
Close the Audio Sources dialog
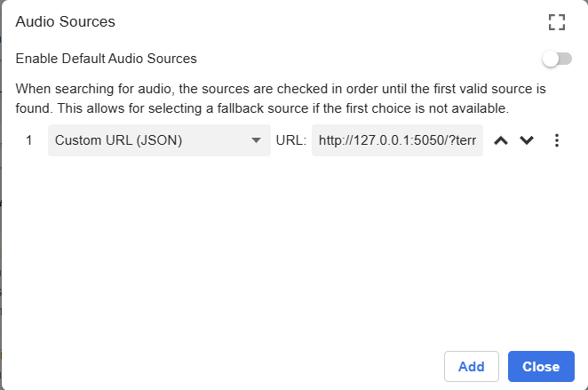541,366
